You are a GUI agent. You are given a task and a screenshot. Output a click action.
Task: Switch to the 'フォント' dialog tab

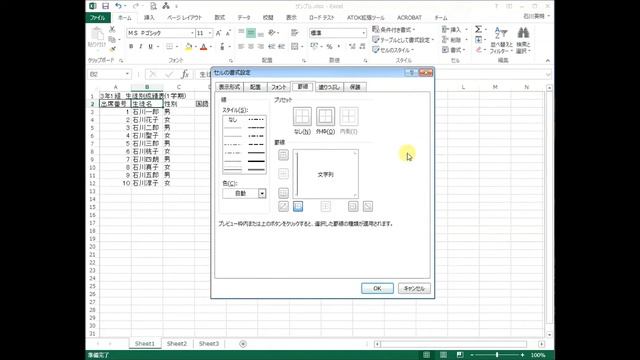pos(279,87)
